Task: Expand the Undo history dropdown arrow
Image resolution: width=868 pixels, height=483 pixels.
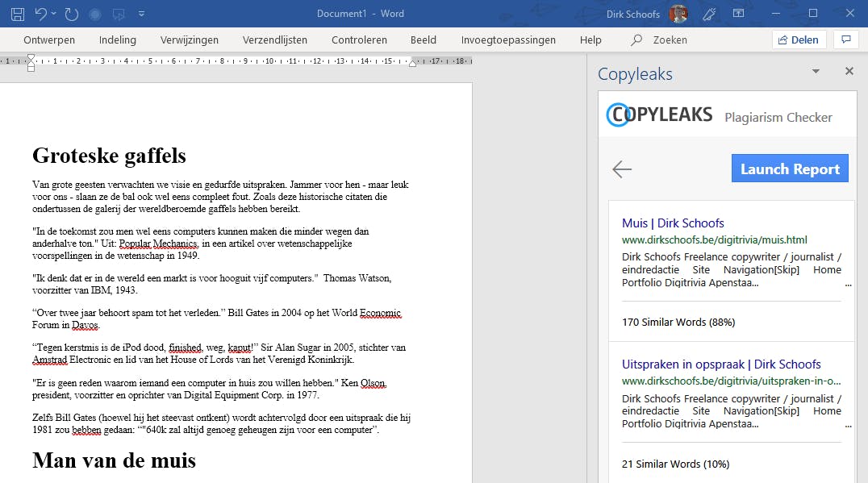Action: coord(54,14)
